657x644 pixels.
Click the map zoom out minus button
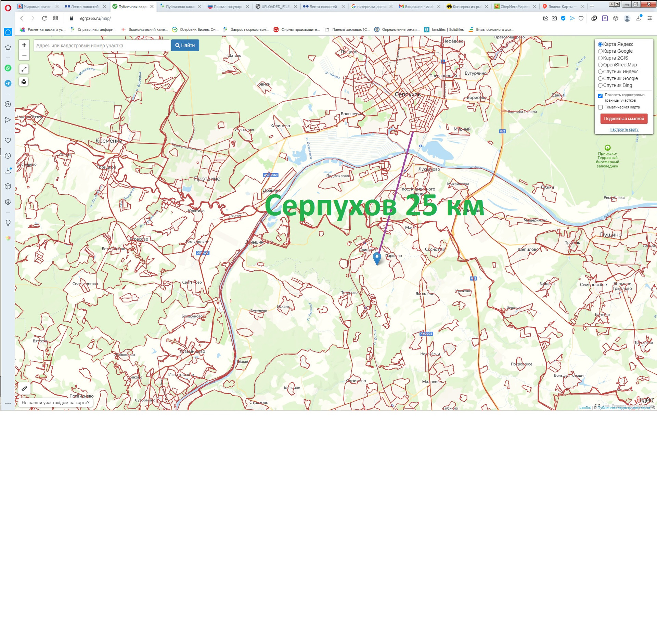(x=24, y=55)
